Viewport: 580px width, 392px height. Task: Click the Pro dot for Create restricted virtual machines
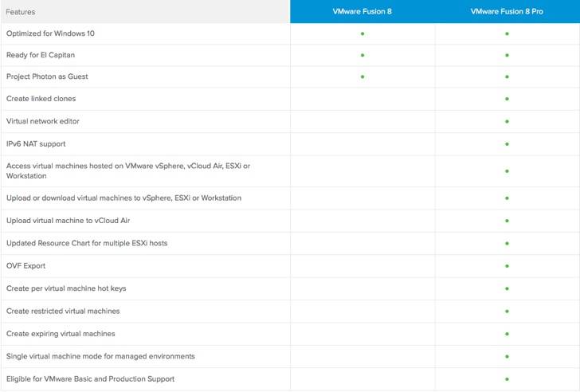pos(507,312)
